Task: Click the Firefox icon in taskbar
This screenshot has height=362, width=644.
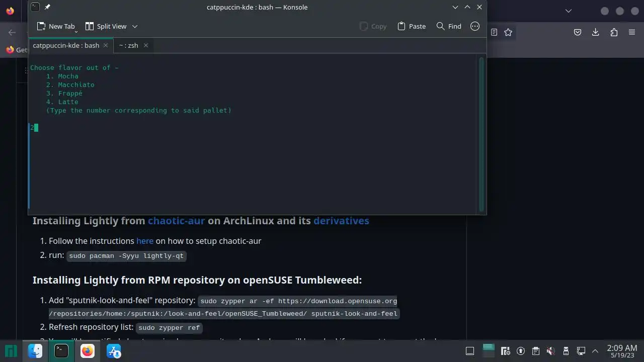Action: (x=88, y=351)
